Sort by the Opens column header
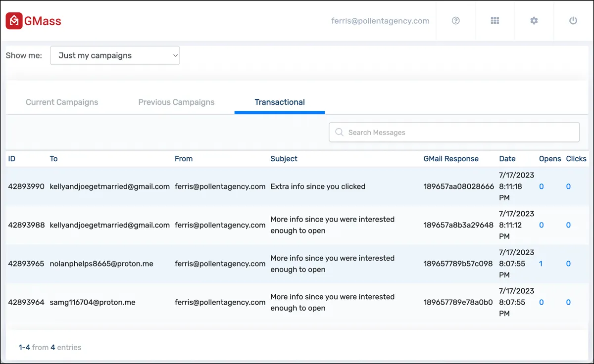Image resolution: width=594 pixels, height=364 pixels. pyautogui.click(x=550, y=159)
